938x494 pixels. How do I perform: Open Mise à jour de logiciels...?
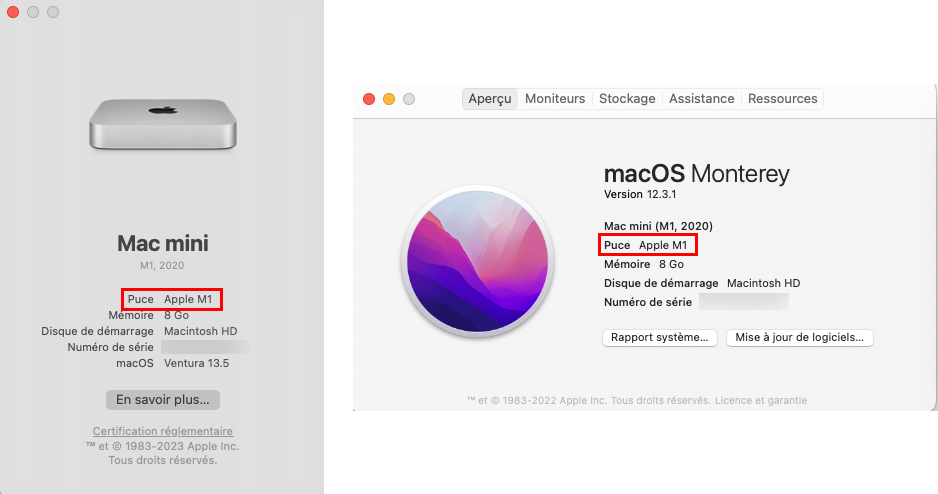800,337
